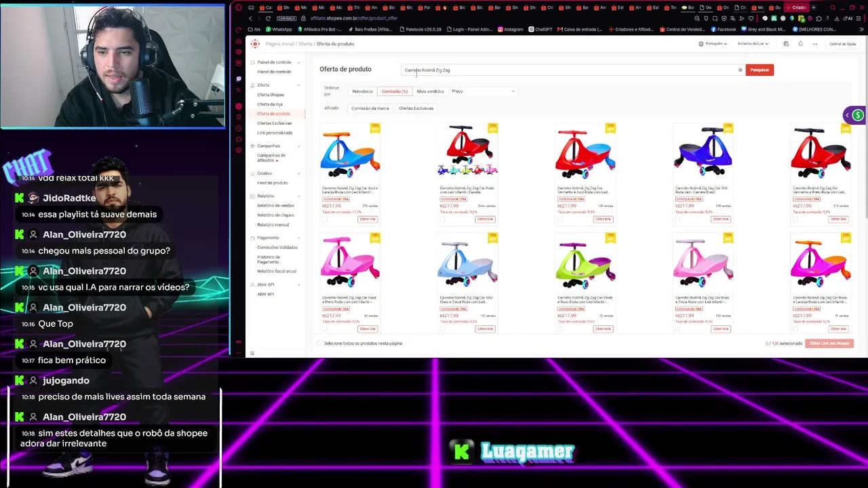Collapse the Campanhas sidebar section
The image size is (868, 488).
[x=298, y=146]
